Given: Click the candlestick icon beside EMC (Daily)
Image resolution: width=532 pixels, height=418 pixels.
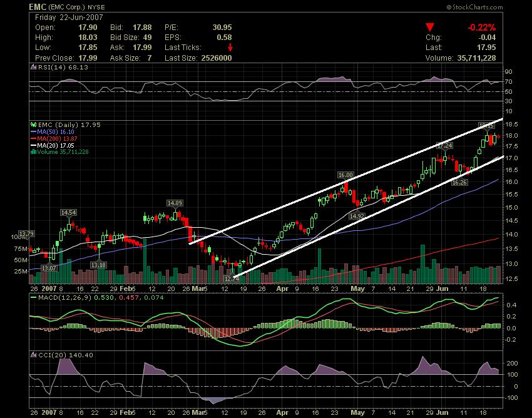Looking at the screenshot, I should coord(33,125).
